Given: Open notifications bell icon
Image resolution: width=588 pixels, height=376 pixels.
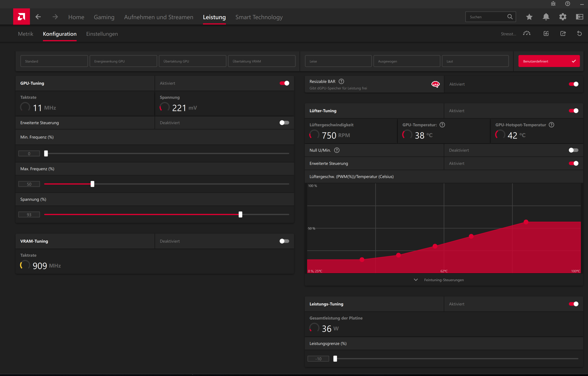Looking at the screenshot, I should pos(546,17).
